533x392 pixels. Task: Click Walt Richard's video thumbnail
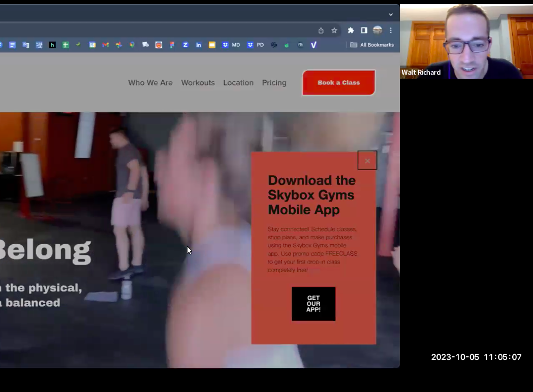coord(466,42)
